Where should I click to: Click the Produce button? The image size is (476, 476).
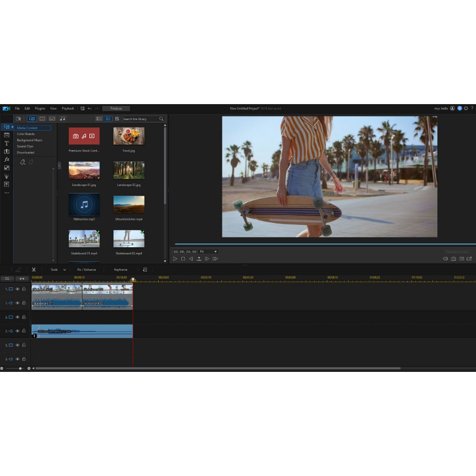[116, 108]
